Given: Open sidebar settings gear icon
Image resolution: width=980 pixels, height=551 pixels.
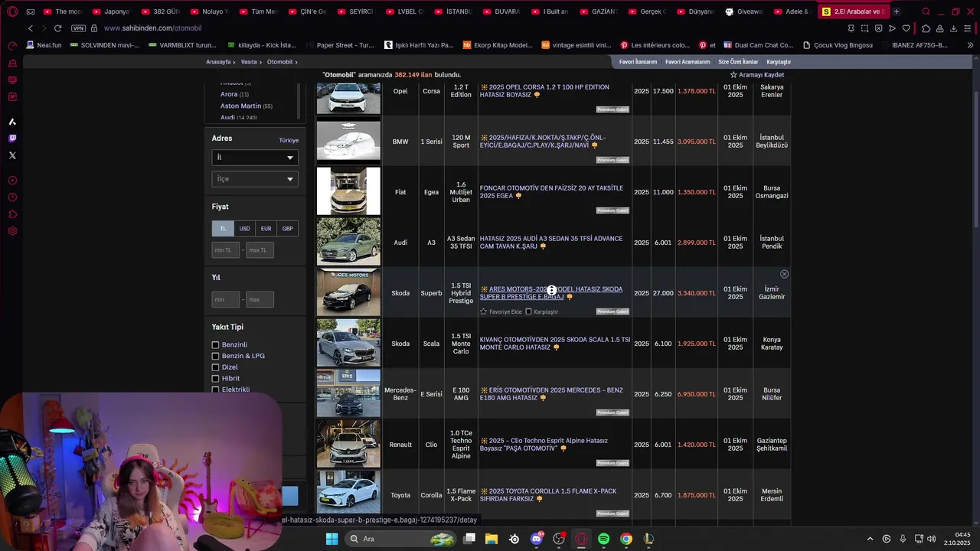Looking at the screenshot, I should 12,231.
